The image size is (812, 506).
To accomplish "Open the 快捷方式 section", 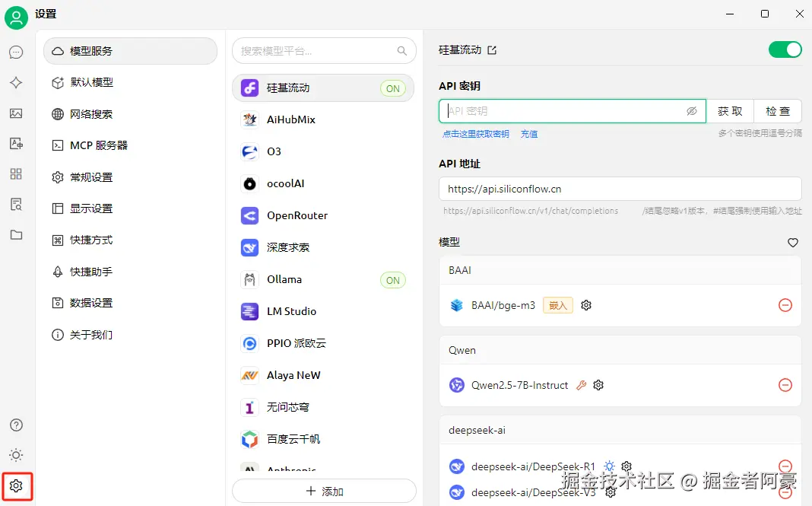I will [131, 240].
